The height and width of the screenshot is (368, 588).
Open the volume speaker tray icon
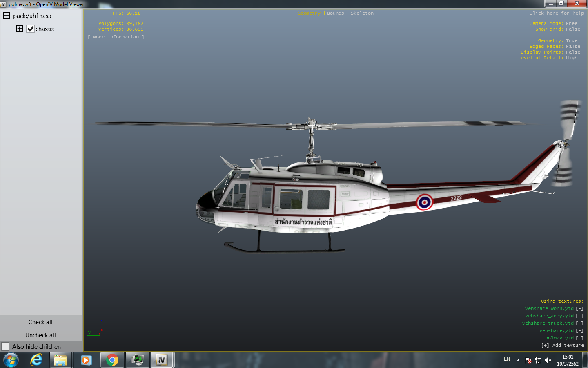pos(548,360)
